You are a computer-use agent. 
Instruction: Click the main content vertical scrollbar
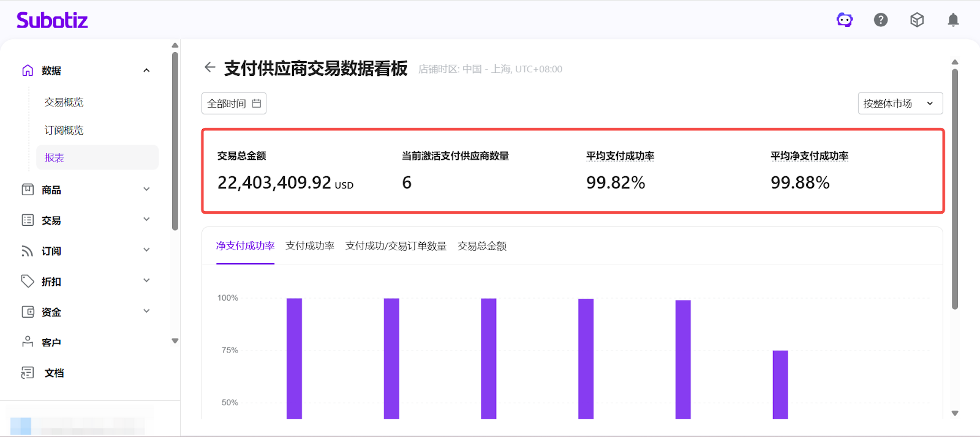tap(954, 189)
